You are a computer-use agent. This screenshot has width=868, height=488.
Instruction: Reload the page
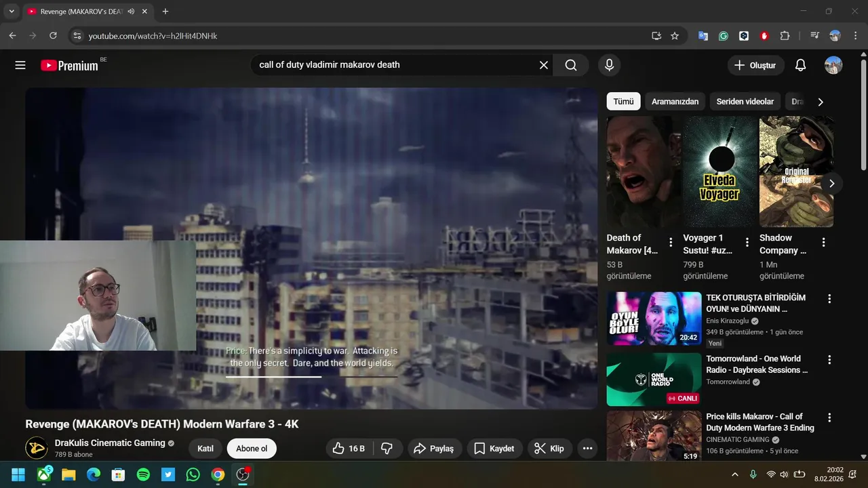coord(53,36)
